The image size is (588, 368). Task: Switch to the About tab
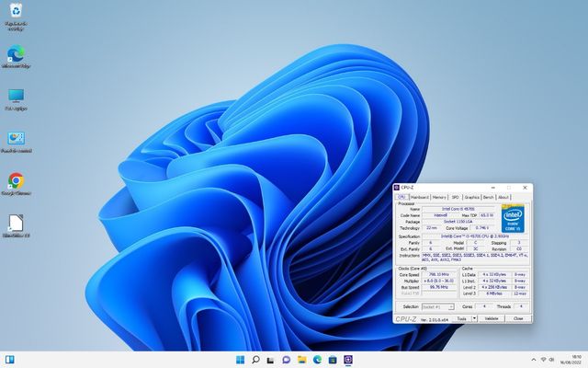(x=503, y=197)
